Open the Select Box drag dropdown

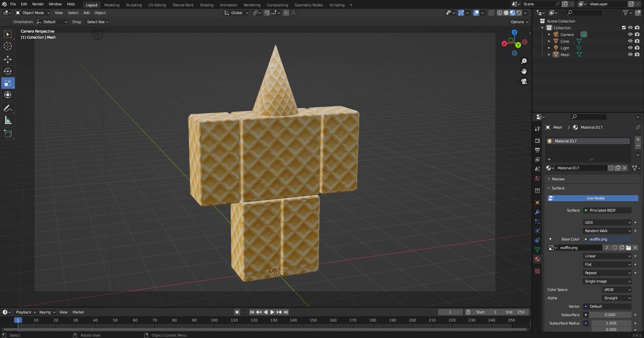tap(97, 22)
